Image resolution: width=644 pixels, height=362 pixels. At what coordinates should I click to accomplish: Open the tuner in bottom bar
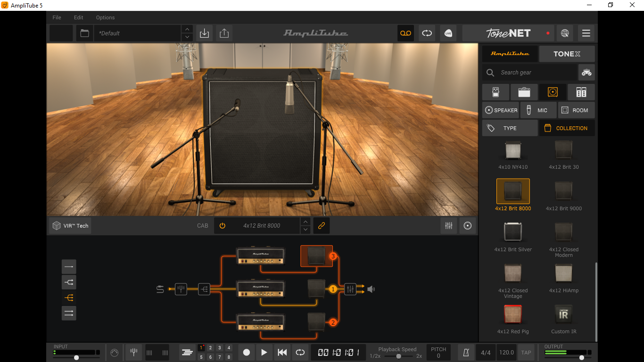click(134, 353)
